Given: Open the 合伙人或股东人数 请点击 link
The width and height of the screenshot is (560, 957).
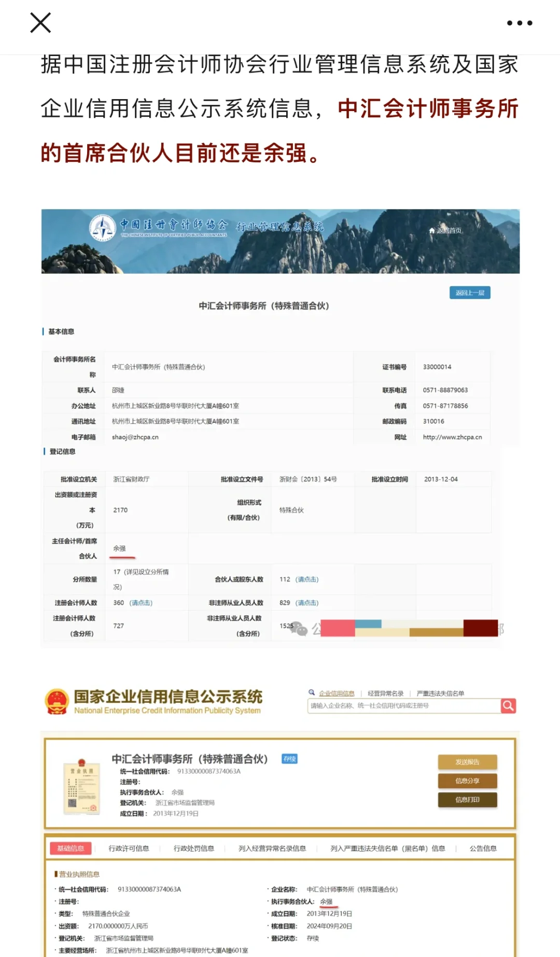Looking at the screenshot, I should (307, 579).
